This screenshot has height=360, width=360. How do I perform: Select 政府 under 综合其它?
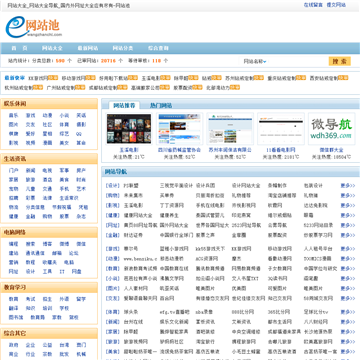(x=14, y=345)
